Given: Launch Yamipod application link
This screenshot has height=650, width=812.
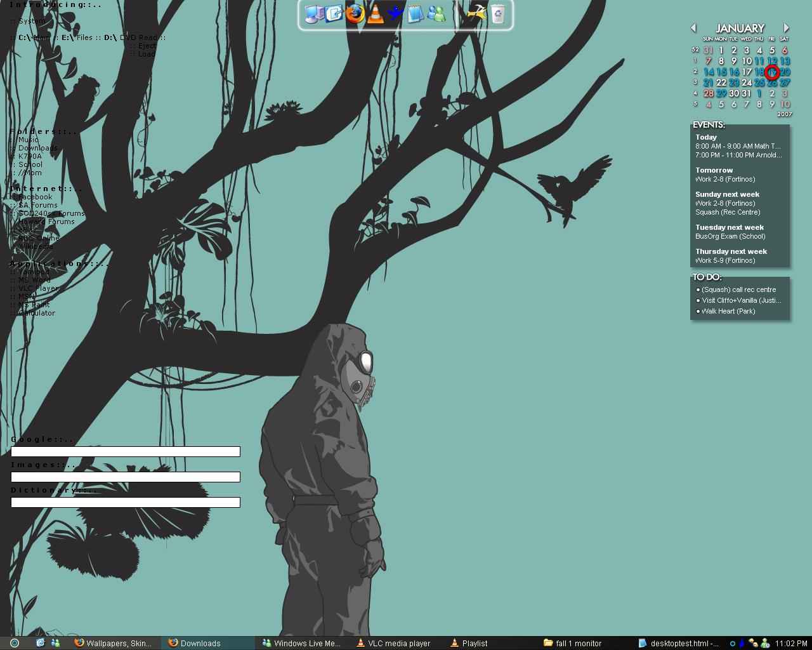Looking at the screenshot, I should click(34, 272).
